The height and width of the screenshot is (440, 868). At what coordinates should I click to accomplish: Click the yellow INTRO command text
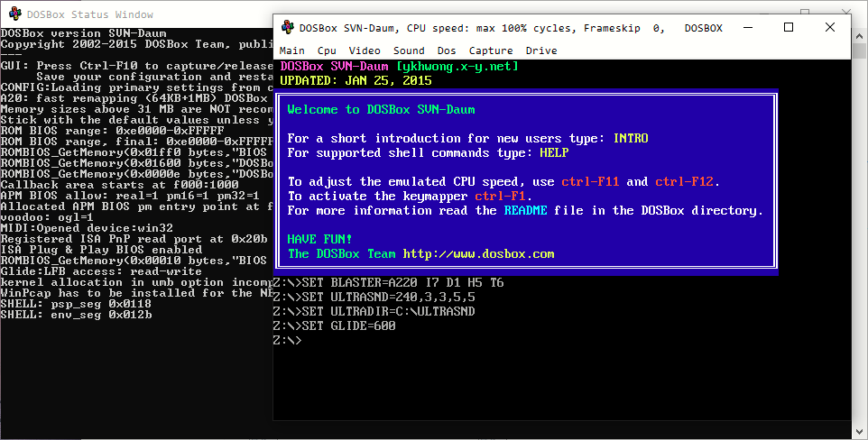click(x=631, y=138)
